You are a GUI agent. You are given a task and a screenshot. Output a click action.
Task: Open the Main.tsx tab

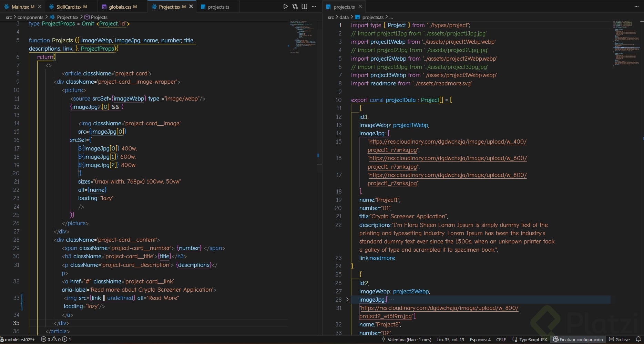[21, 7]
